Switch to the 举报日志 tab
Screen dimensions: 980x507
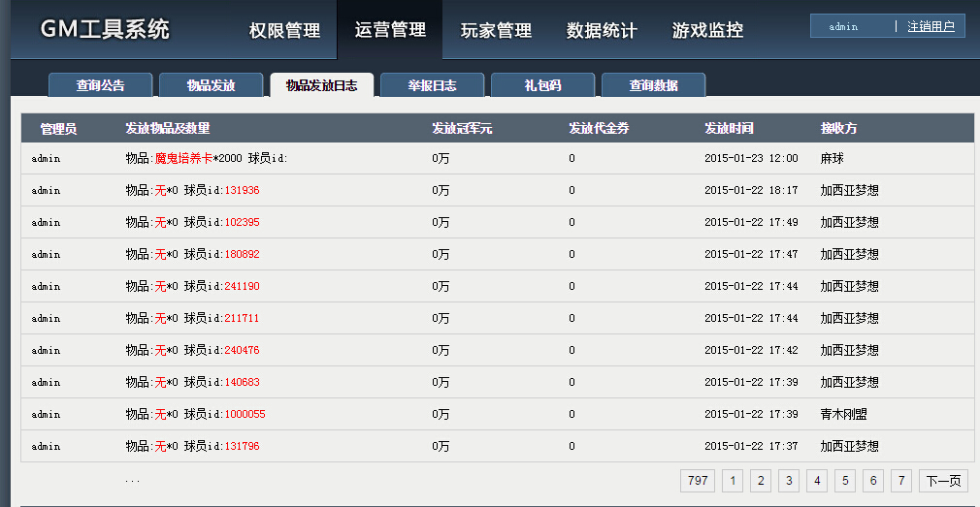click(x=432, y=85)
